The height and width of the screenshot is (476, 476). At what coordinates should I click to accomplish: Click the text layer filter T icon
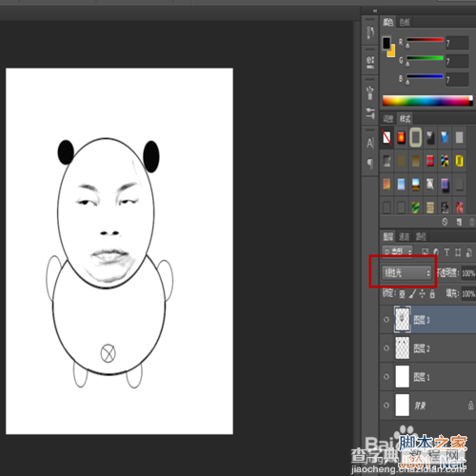pyautogui.click(x=446, y=252)
